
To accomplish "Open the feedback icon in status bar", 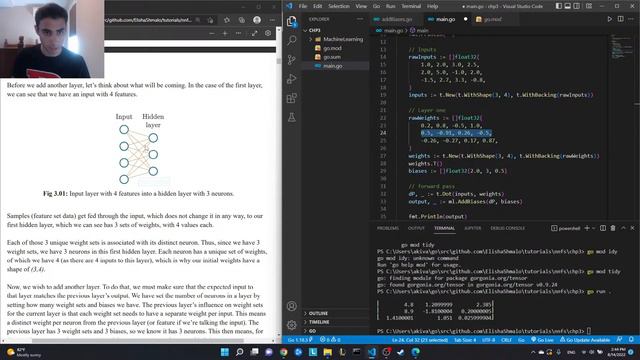I will coord(619,340).
